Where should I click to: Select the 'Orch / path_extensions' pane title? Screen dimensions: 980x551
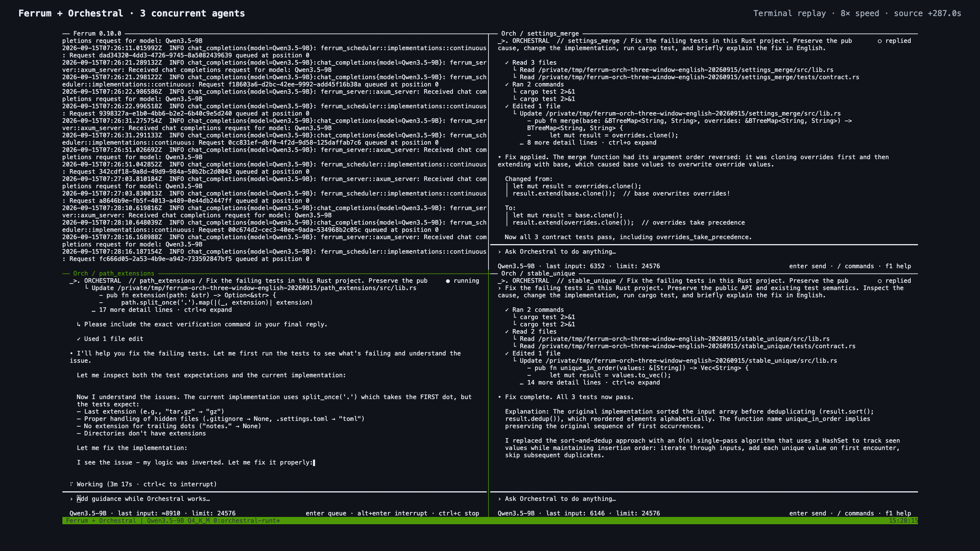coord(114,274)
